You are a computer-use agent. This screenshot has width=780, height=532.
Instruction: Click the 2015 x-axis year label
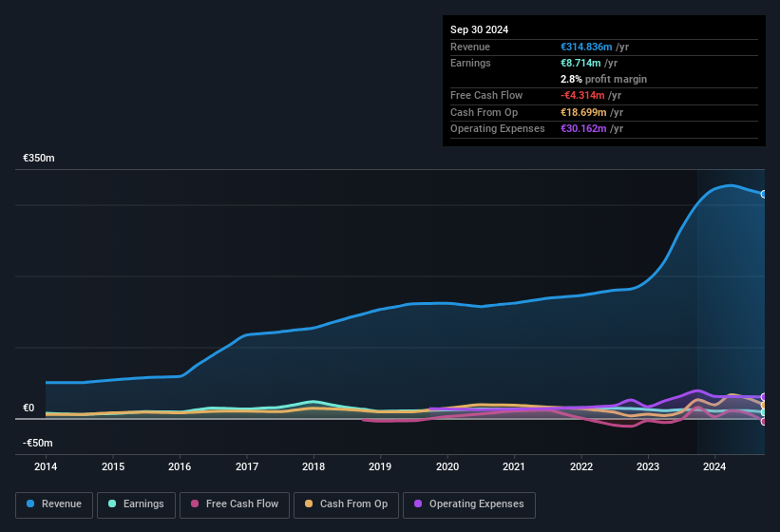click(x=113, y=466)
